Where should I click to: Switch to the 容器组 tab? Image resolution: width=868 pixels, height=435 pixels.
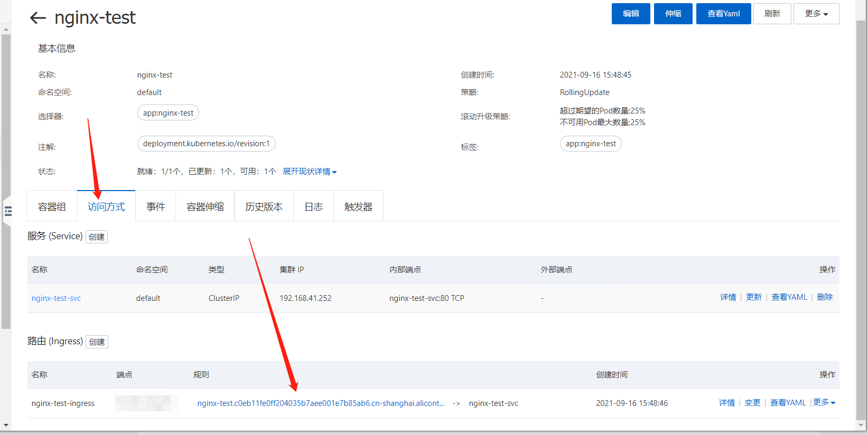coord(52,207)
